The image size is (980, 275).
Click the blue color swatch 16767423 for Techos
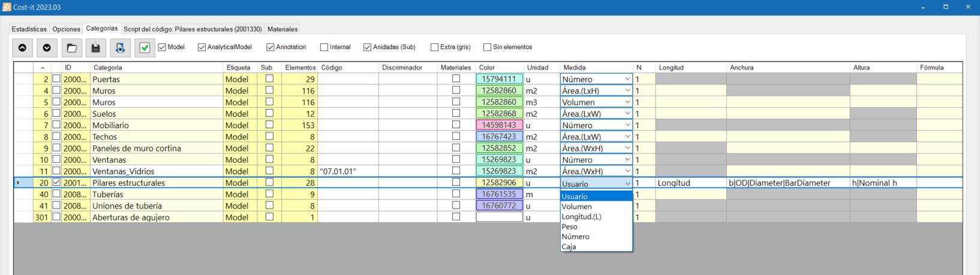[x=499, y=136]
